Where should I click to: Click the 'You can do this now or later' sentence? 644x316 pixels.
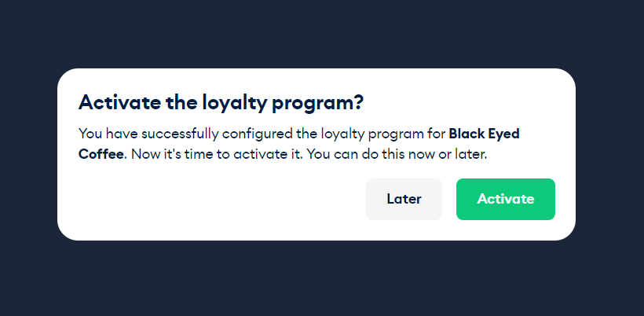[x=397, y=155]
